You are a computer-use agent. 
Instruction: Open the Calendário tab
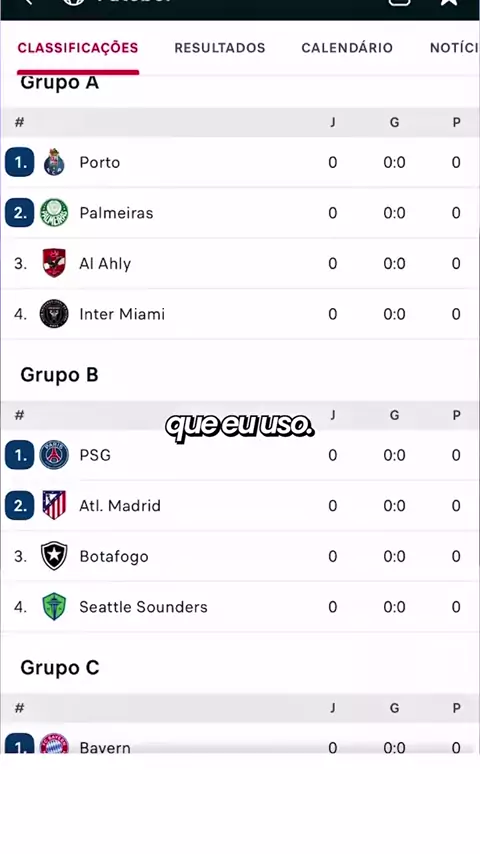(347, 48)
